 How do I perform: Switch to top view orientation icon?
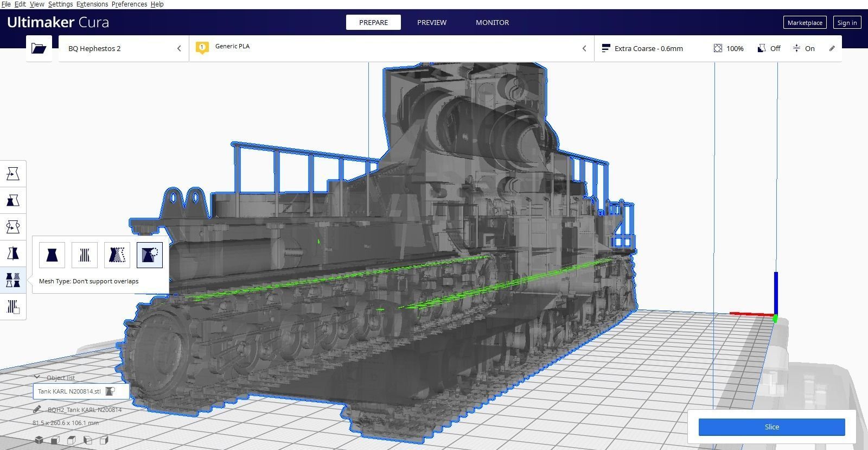(x=72, y=440)
